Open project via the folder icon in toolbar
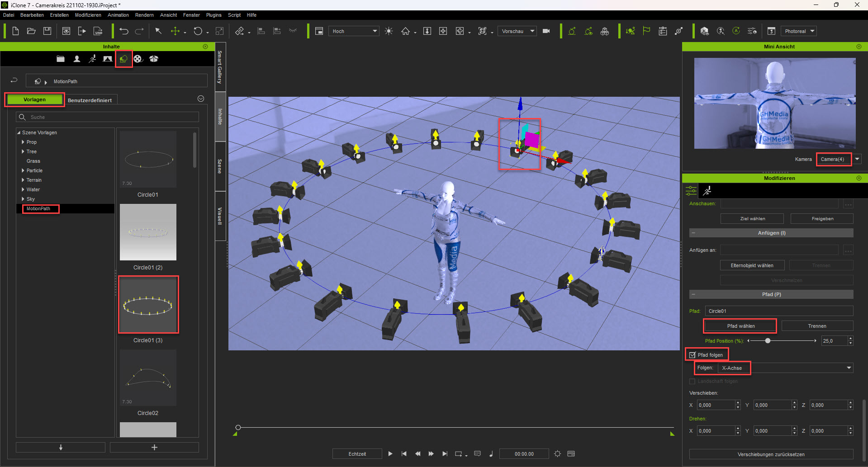The height and width of the screenshot is (467, 868). tap(31, 31)
